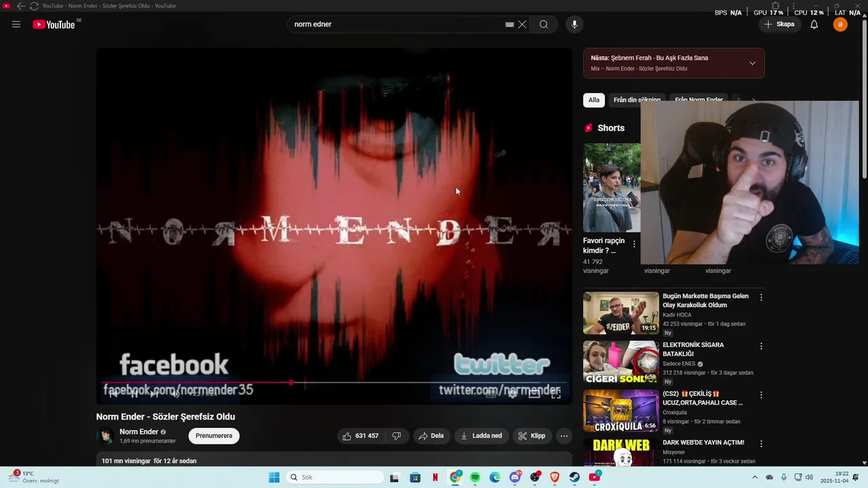Reload the page with the refresh icon

pos(34,6)
